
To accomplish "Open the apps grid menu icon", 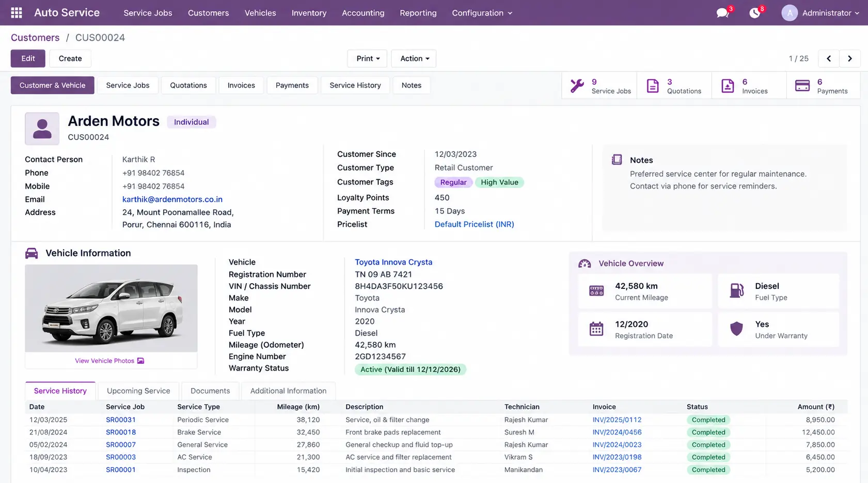I will [x=17, y=12].
